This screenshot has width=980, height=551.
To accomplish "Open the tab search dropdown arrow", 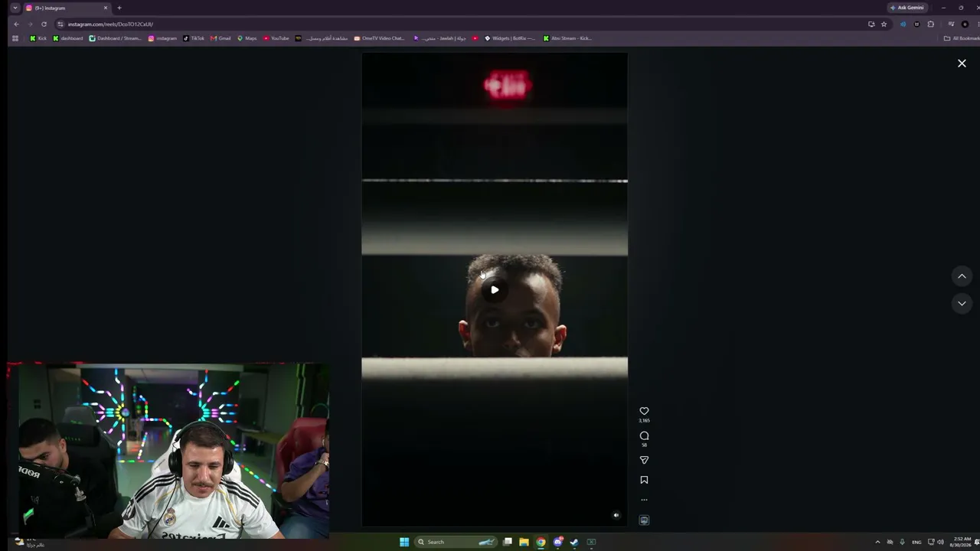I will point(15,8).
